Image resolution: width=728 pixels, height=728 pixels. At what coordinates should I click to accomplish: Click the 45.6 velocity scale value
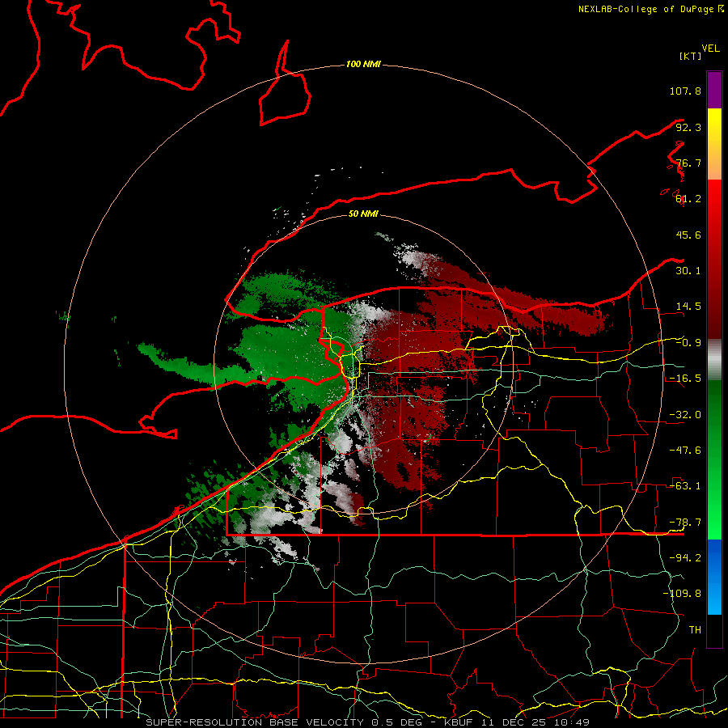688,235
